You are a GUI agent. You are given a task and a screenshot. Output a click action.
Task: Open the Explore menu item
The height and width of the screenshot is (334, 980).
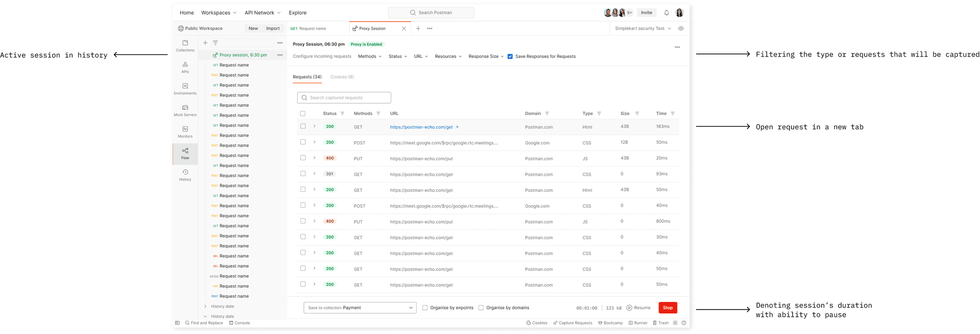coord(298,13)
